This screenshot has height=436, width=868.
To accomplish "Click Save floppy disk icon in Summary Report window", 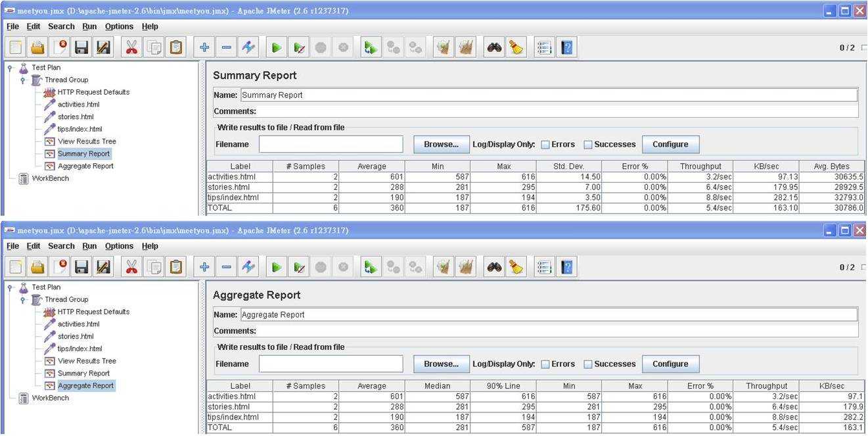I will click(81, 47).
